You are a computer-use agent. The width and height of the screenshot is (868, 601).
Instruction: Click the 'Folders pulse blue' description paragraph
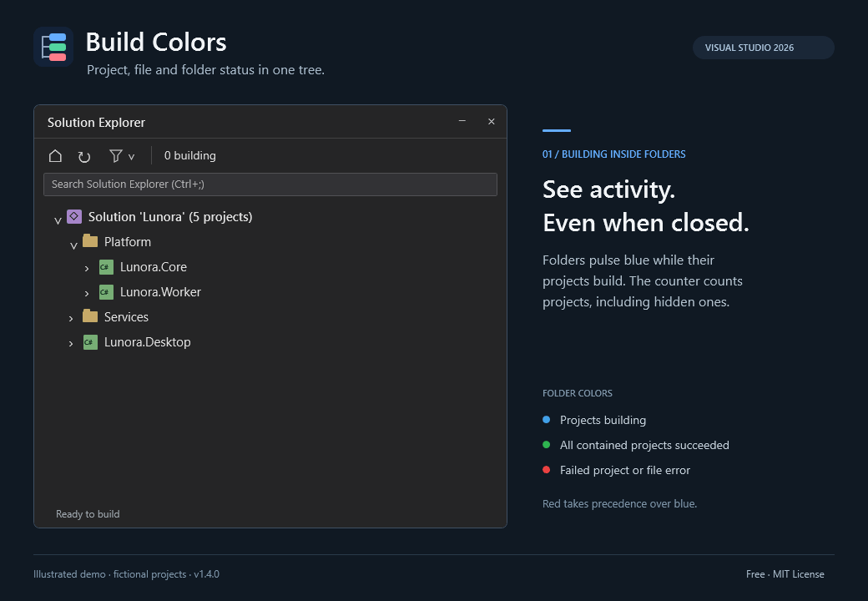(643, 280)
